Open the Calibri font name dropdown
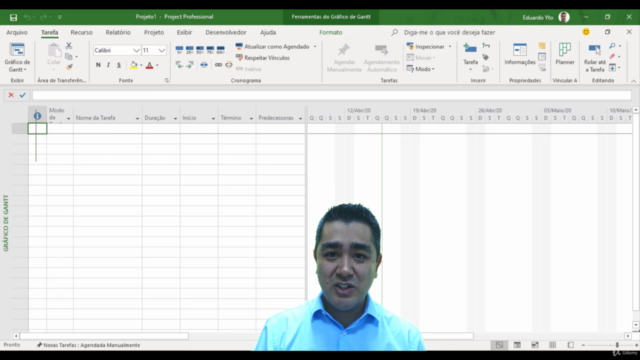640x360 pixels. tap(136, 50)
